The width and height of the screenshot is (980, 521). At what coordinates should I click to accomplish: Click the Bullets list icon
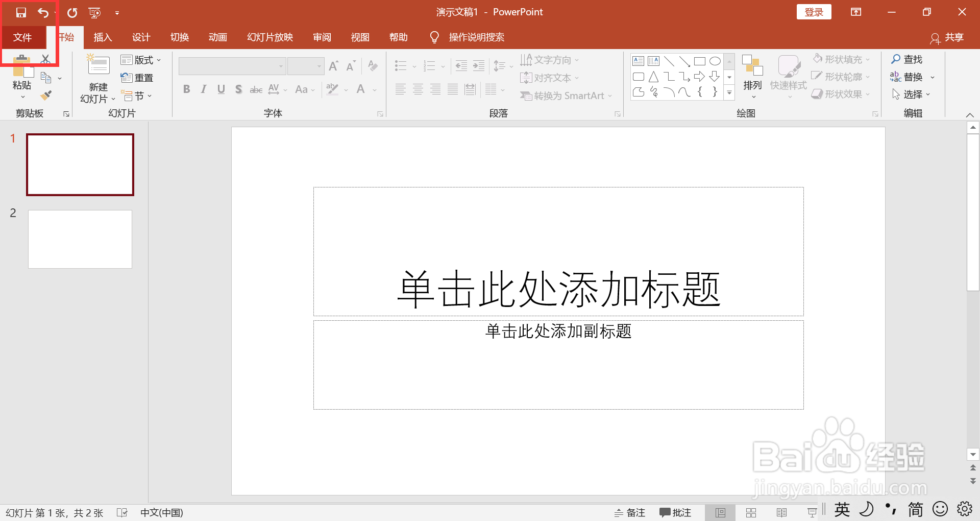pyautogui.click(x=401, y=66)
